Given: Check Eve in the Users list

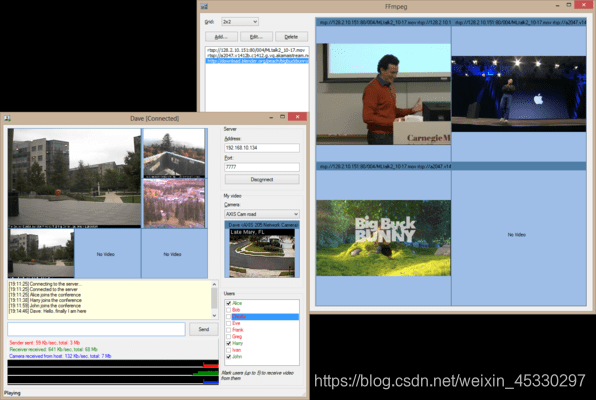Looking at the screenshot, I should pyautogui.click(x=228, y=323).
